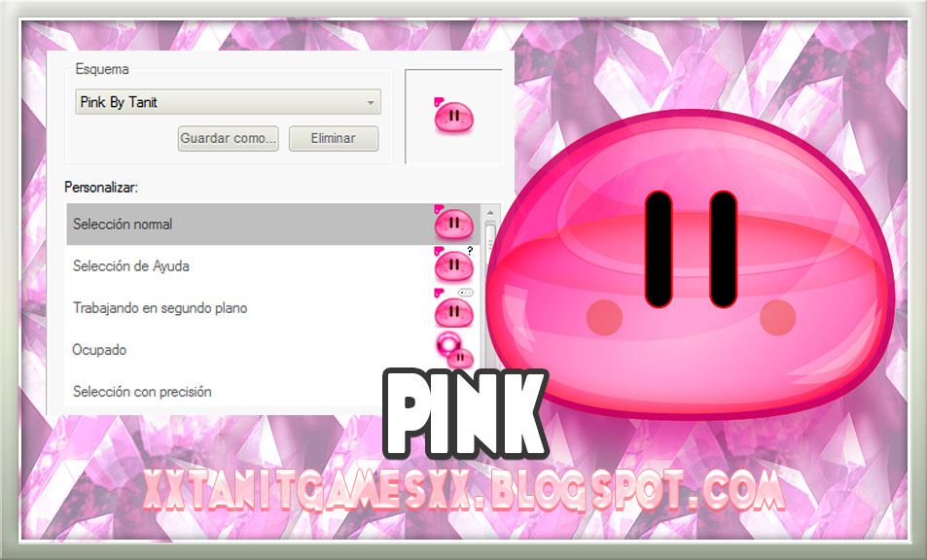Select the Selección normal row

tap(275, 225)
